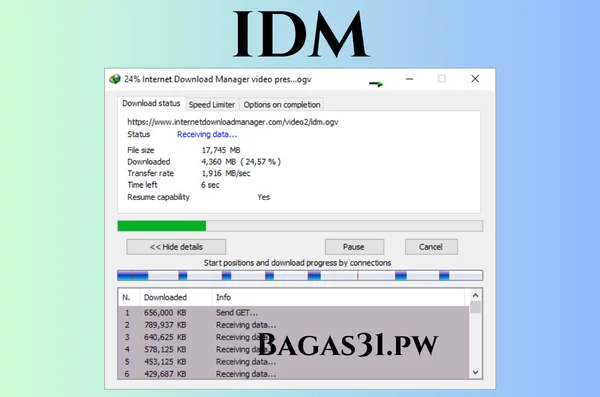
Task: Close the IDM download window
Action: coord(475,79)
